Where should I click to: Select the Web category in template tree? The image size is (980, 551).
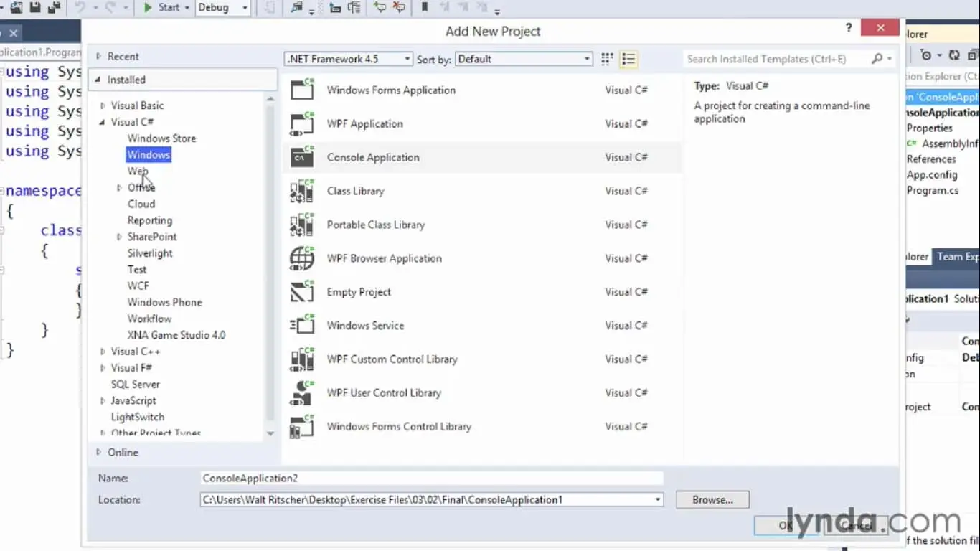point(138,171)
